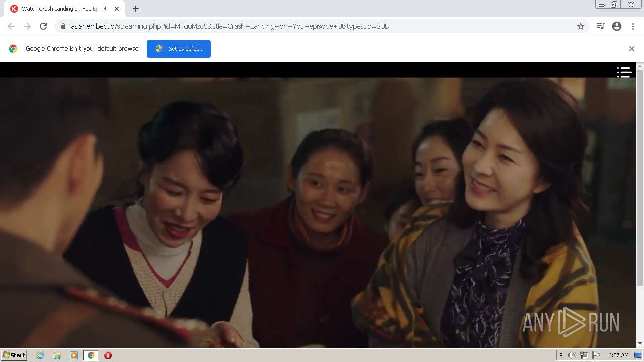
Task: Click the Show desktop button
Action: 638,355
